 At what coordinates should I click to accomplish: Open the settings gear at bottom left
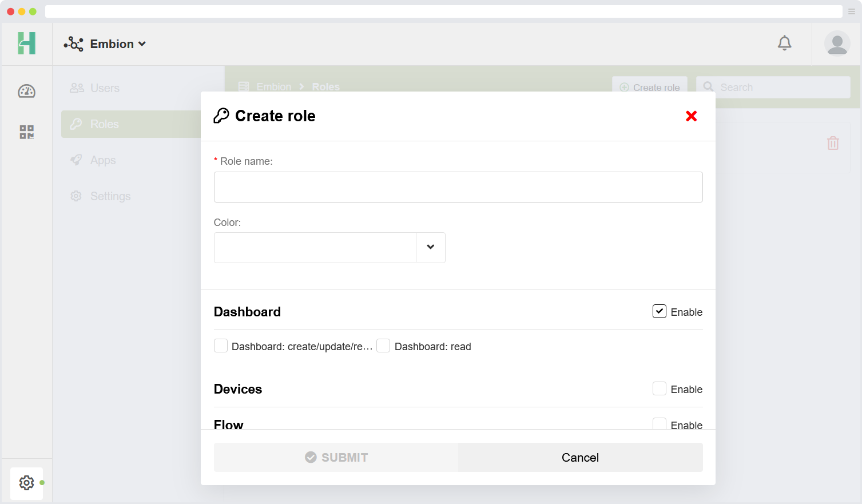tap(27, 483)
